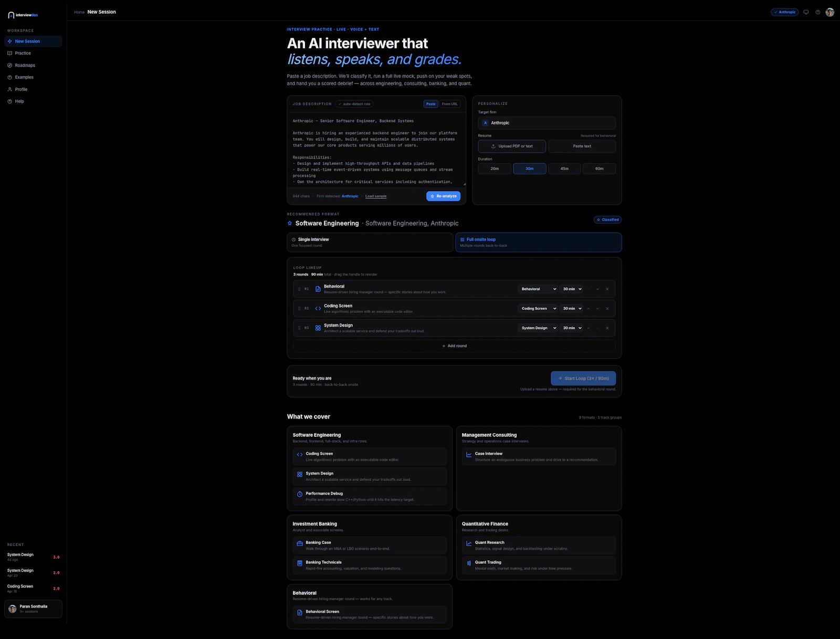Select the 60m duration option
Image resolution: width=840 pixels, height=639 pixels.
tap(599, 169)
